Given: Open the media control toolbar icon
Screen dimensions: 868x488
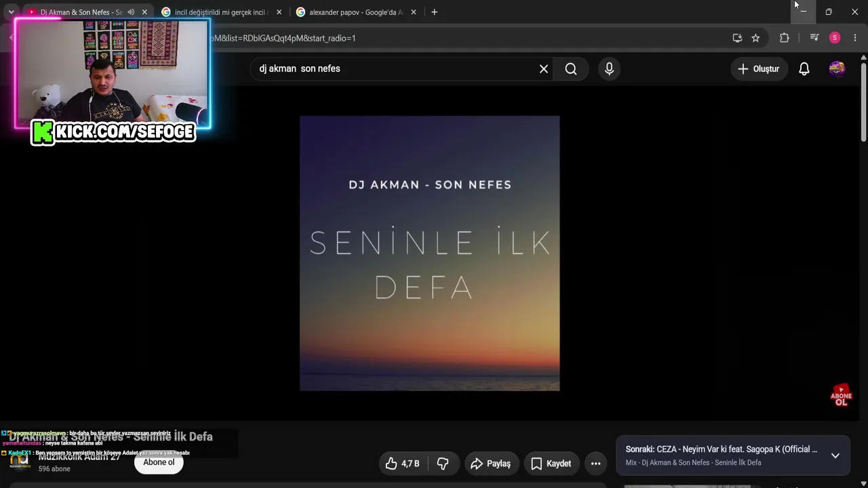Looking at the screenshot, I should [x=814, y=38].
